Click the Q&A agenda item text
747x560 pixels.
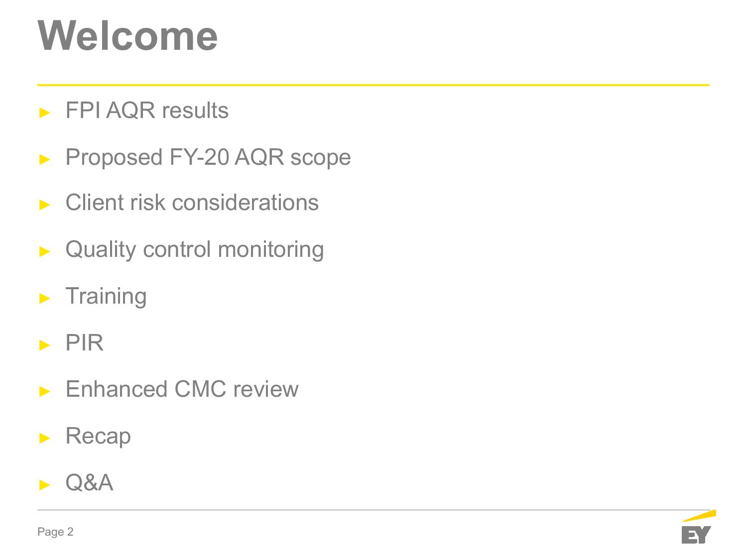(x=90, y=483)
